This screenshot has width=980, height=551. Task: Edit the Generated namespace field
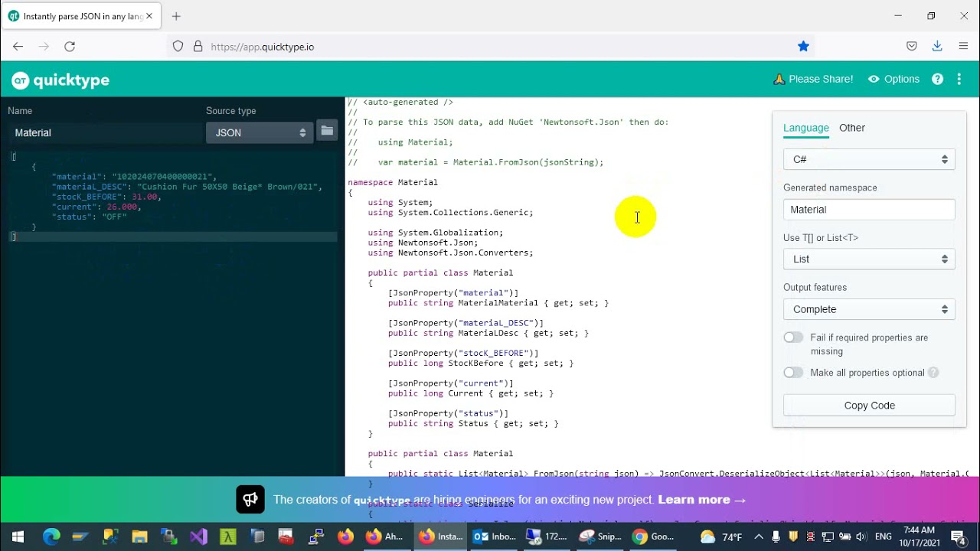click(x=869, y=209)
